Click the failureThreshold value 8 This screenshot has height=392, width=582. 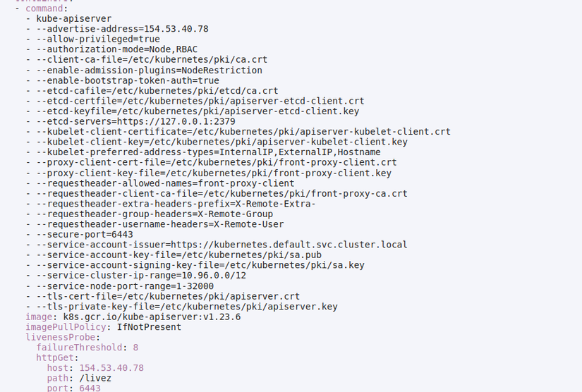coord(135,348)
